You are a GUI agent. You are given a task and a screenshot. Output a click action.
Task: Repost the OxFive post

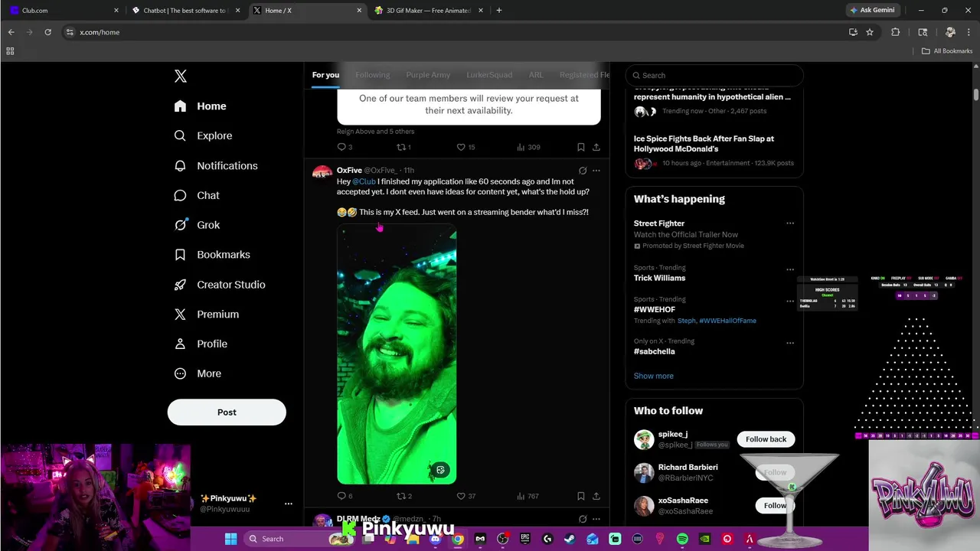click(403, 496)
